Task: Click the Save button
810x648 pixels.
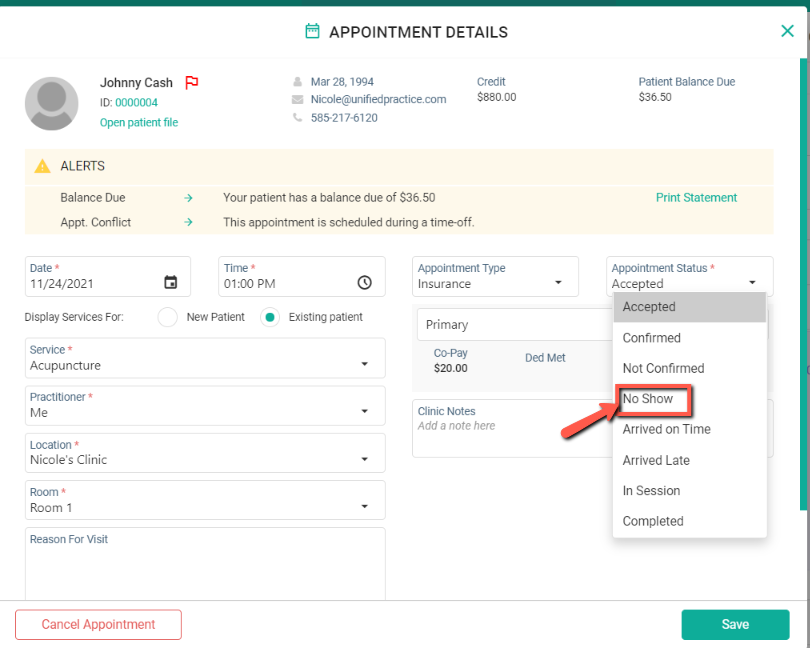Action: pyautogui.click(x=735, y=624)
